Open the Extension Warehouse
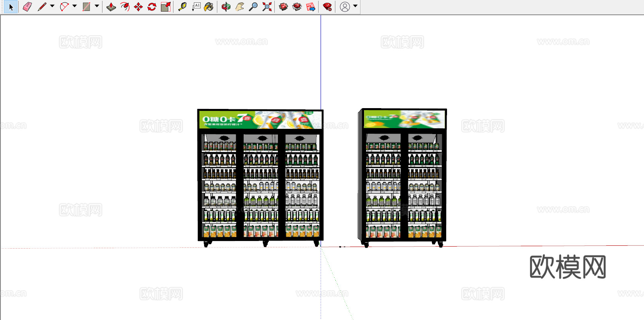Screen dimensions: 644x320 click(x=297, y=7)
